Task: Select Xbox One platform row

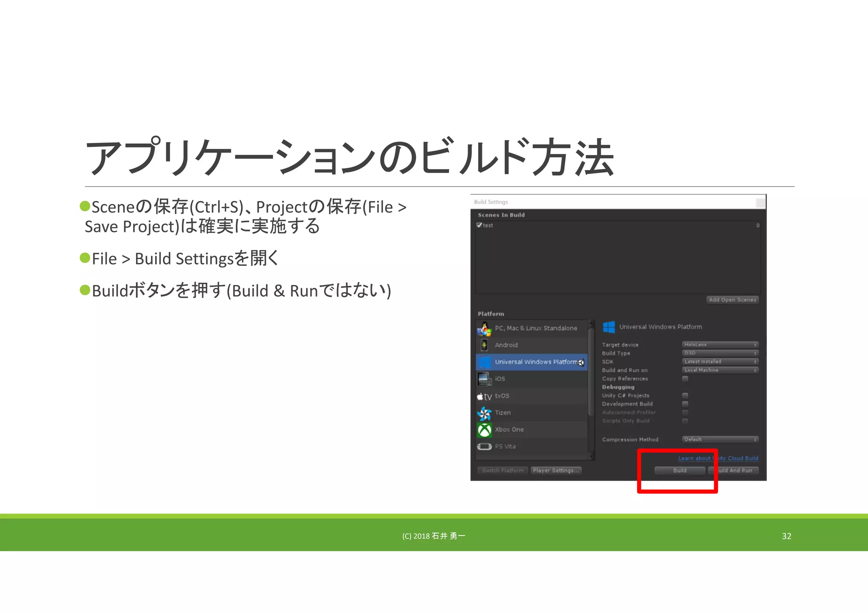Action: pyautogui.click(x=531, y=430)
